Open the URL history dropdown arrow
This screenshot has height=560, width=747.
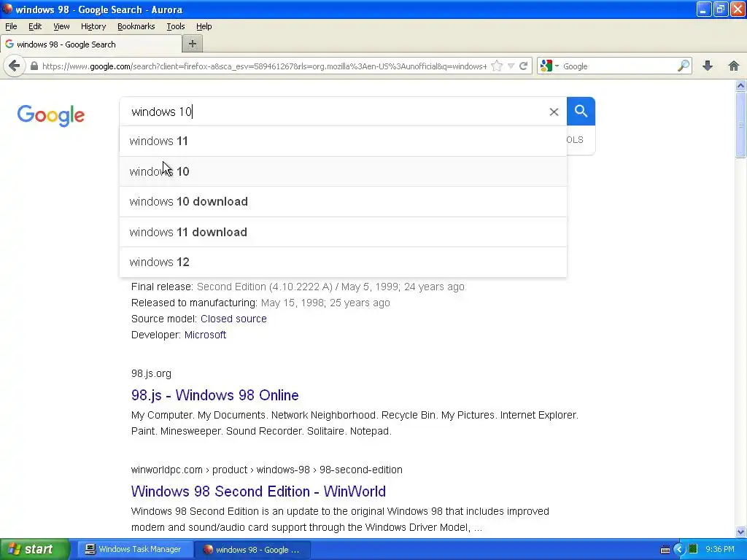pos(511,66)
